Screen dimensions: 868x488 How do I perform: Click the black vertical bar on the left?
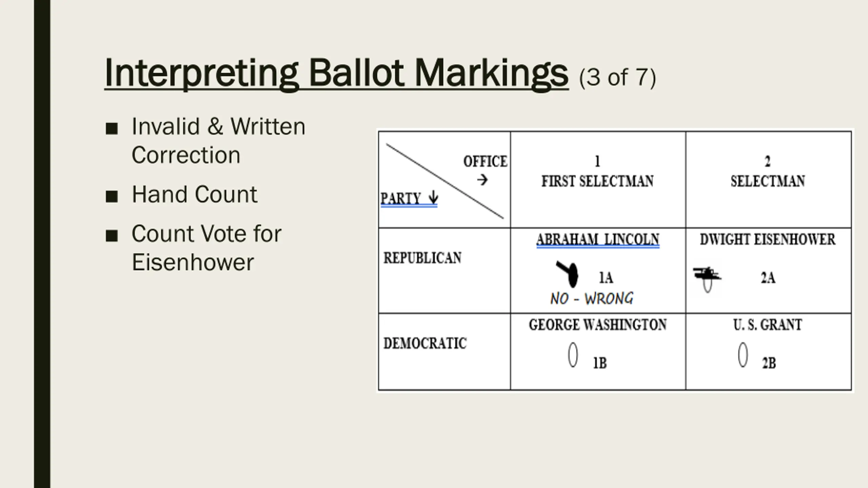tap(42, 244)
